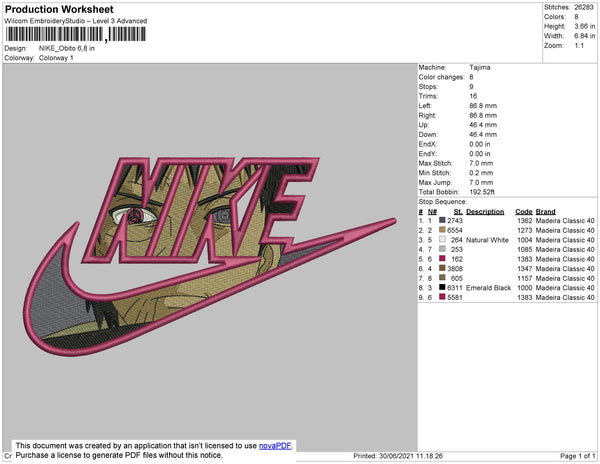The width and height of the screenshot is (600, 464).
Task: Select thread code '1347' in row 6
Action: pyautogui.click(x=525, y=269)
